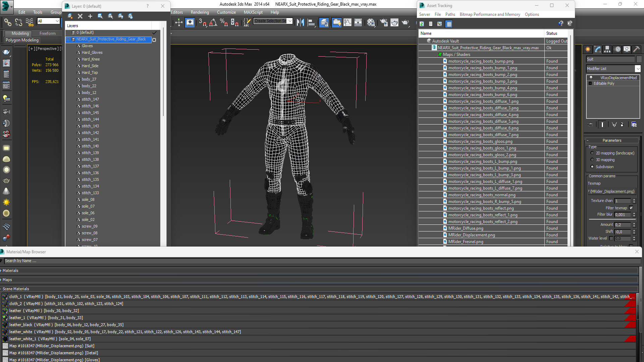Image resolution: width=644 pixels, height=362 pixels.
Task: Switch Asset Tracking to Table View icon
Action: pos(449,24)
